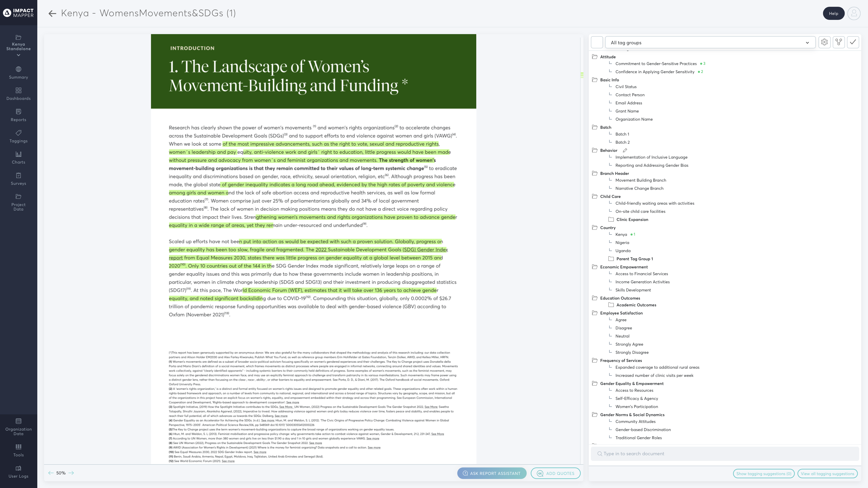Viewport: 868px width, 488px height.
Task: Open Organization Data in the sidebar
Action: (x=19, y=427)
